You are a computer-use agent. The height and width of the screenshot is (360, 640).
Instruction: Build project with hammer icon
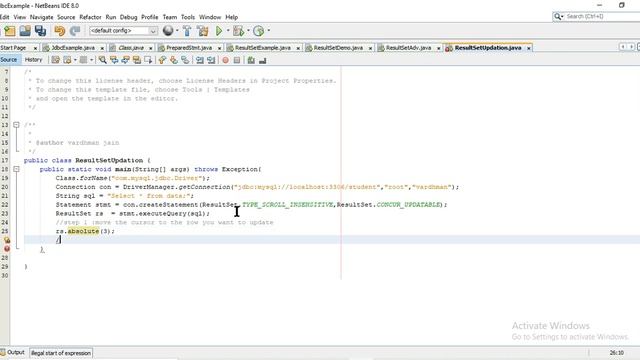[x=187, y=31]
